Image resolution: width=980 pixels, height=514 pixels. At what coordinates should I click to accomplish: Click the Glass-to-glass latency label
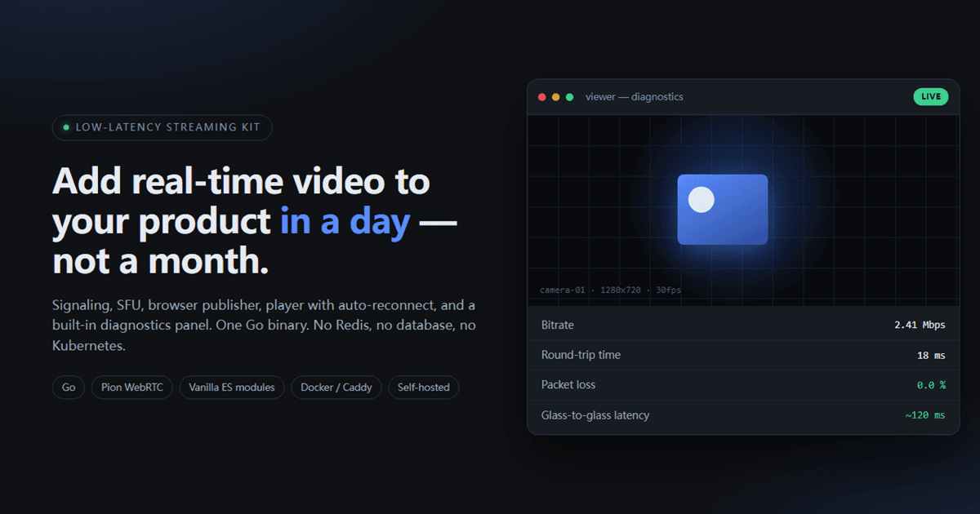click(x=595, y=415)
